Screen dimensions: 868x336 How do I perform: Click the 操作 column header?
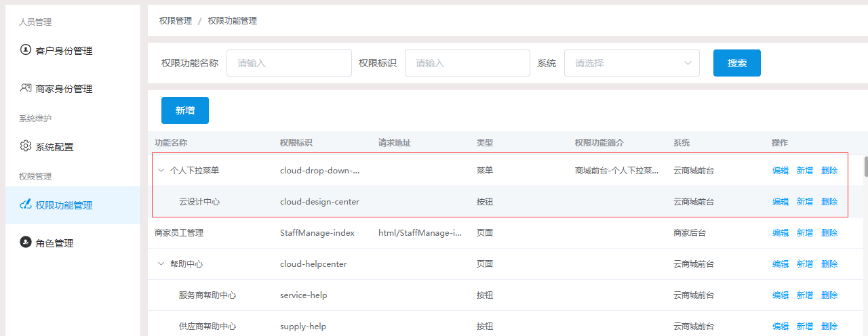780,143
